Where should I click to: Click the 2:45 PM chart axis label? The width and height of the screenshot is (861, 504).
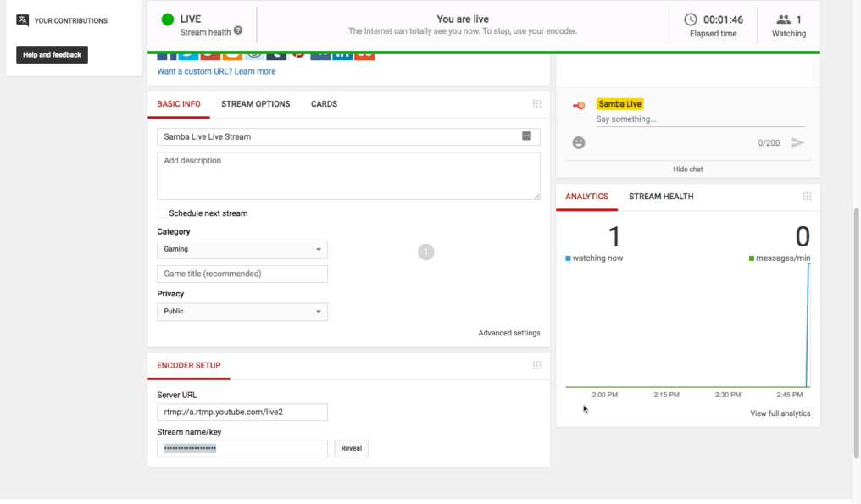(790, 395)
